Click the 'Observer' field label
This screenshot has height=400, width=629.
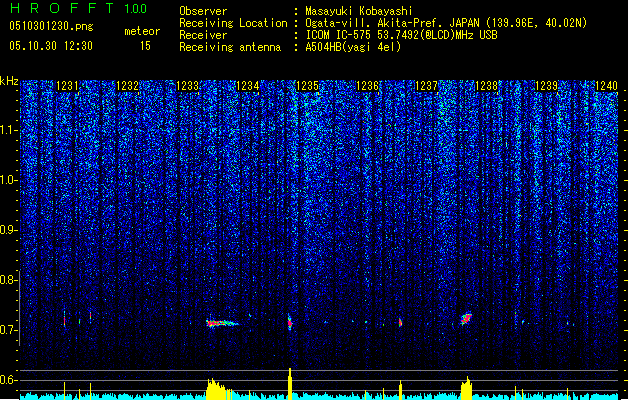203,11
